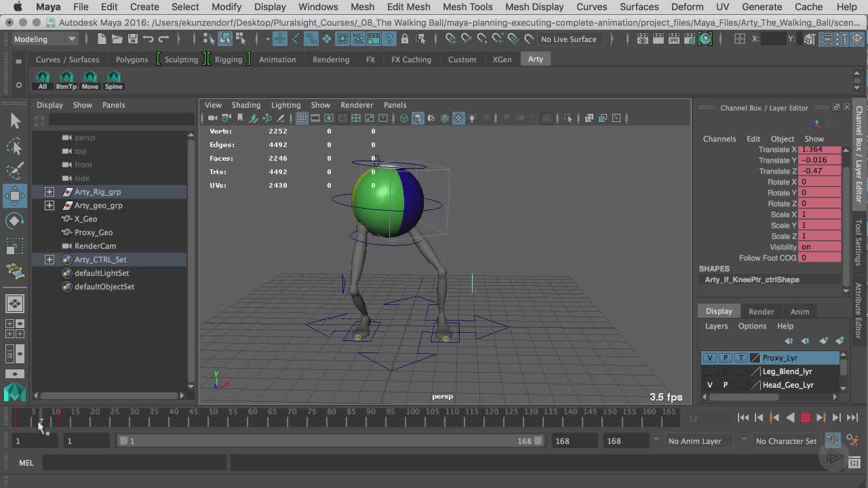
Task: Click the BtmTp shelf button
Action: click(66, 80)
